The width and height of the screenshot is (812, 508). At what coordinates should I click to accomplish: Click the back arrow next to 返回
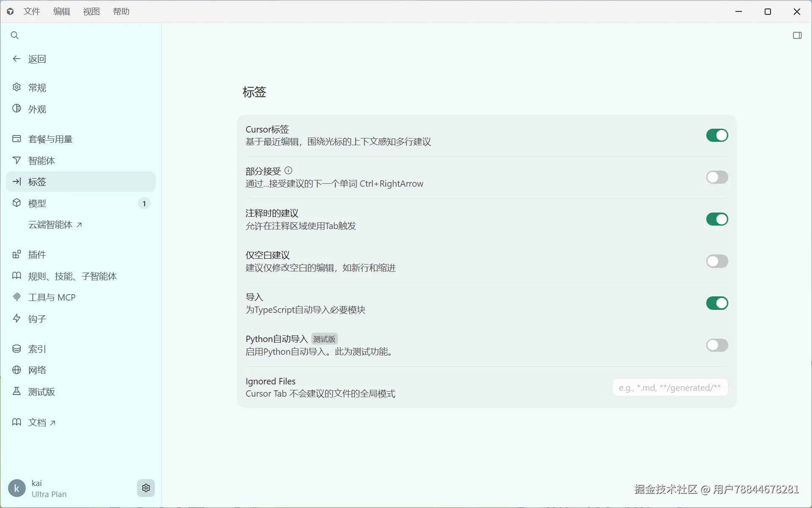click(x=16, y=59)
